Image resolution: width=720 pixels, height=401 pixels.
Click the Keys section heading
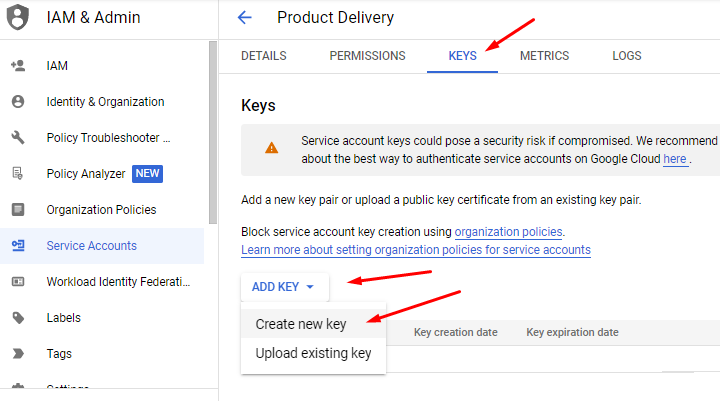258,106
